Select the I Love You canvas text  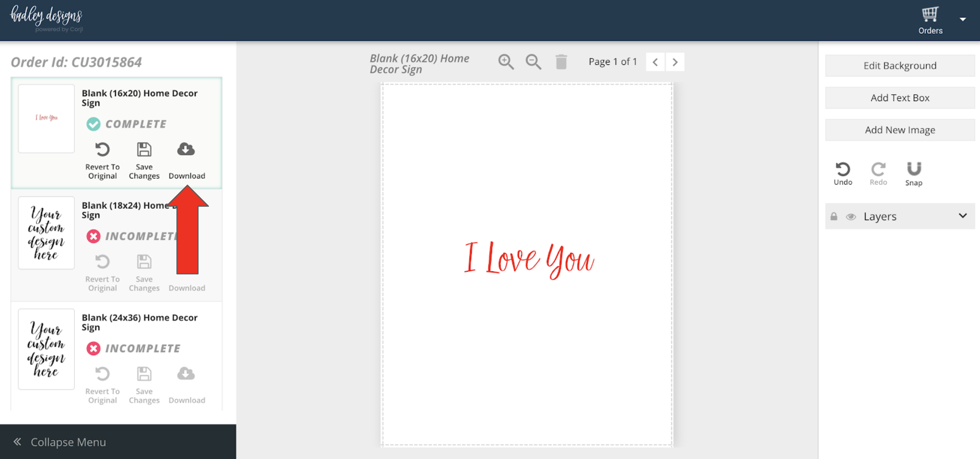tap(529, 259)
